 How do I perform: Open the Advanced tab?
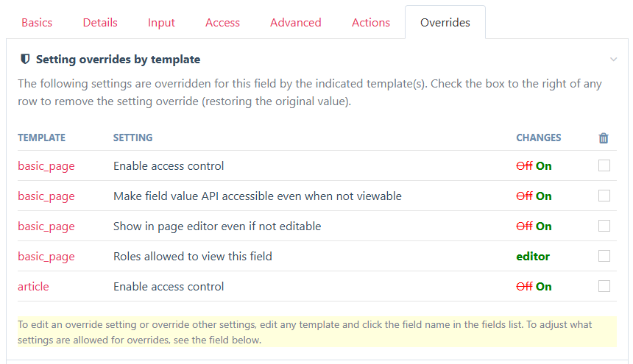click(295, 23)
